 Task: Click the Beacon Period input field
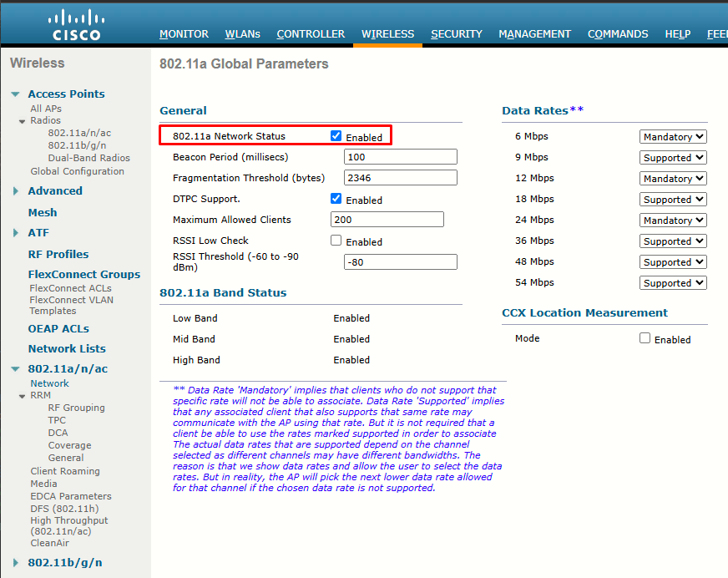click(x=400, y=156)
